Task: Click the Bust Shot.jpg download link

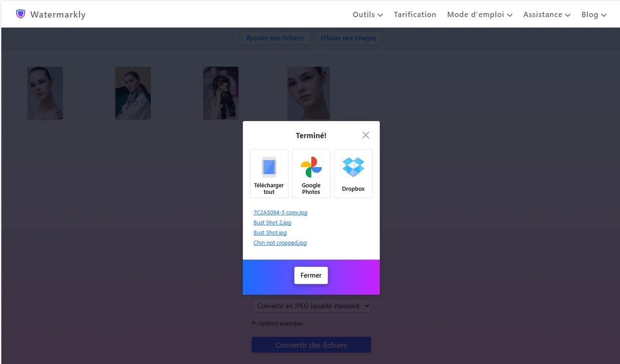Action: tap(270, 233)
